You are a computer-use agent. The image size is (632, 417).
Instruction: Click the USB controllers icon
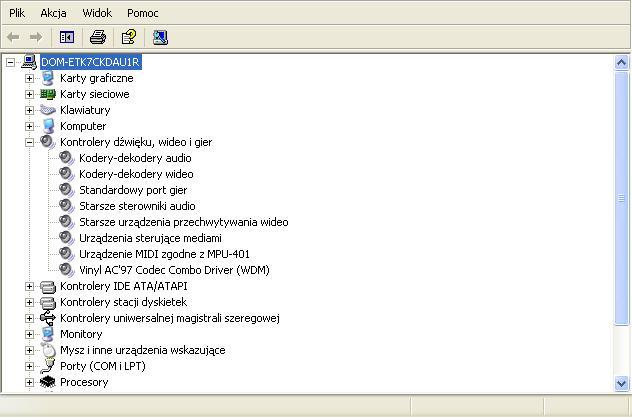48,318
